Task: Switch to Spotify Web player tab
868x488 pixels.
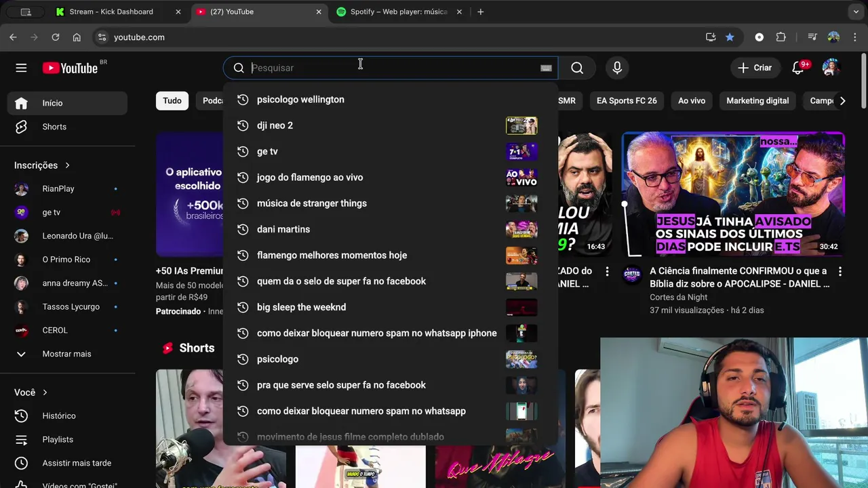Action: point(399,12)
